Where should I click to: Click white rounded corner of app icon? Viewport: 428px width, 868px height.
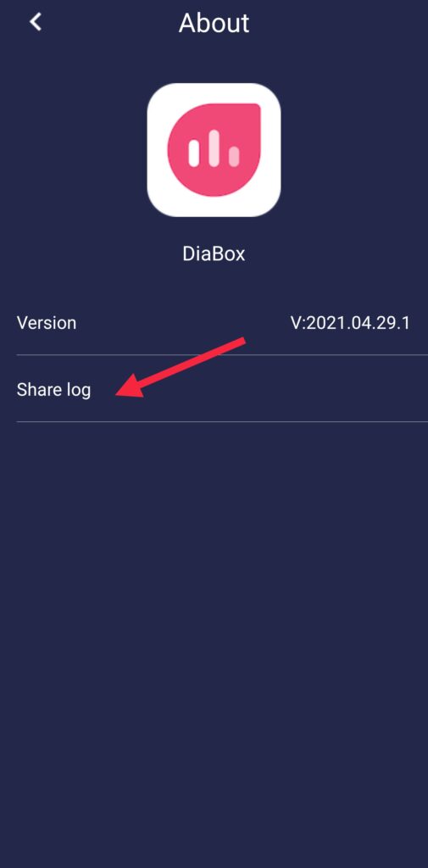pyautogui.click(x=158, y=95)
